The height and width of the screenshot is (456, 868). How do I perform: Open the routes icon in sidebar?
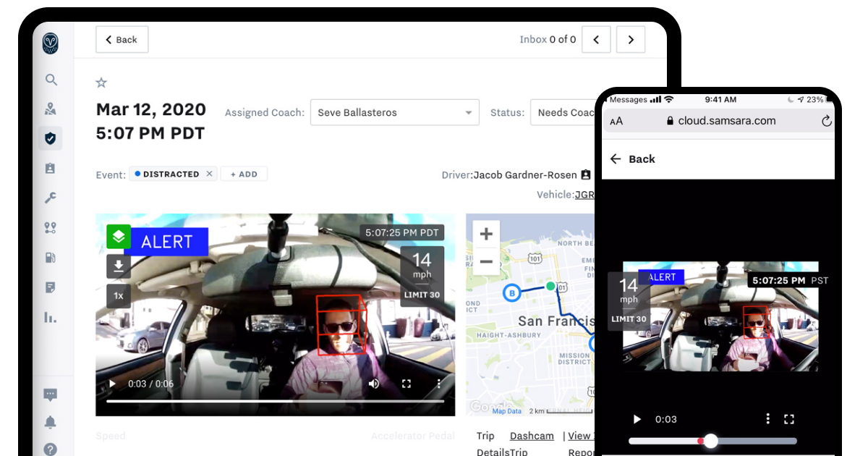pos(50,227)
